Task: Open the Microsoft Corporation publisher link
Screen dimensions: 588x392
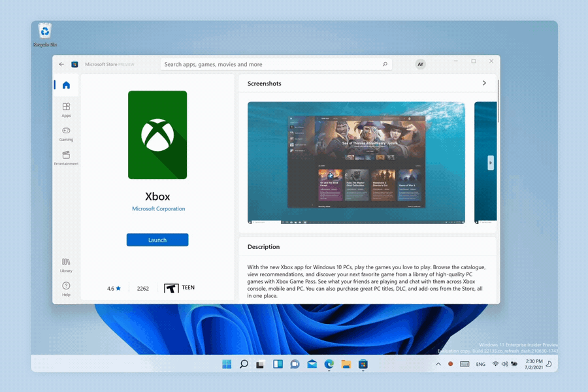Action: (x=157, y=208)
